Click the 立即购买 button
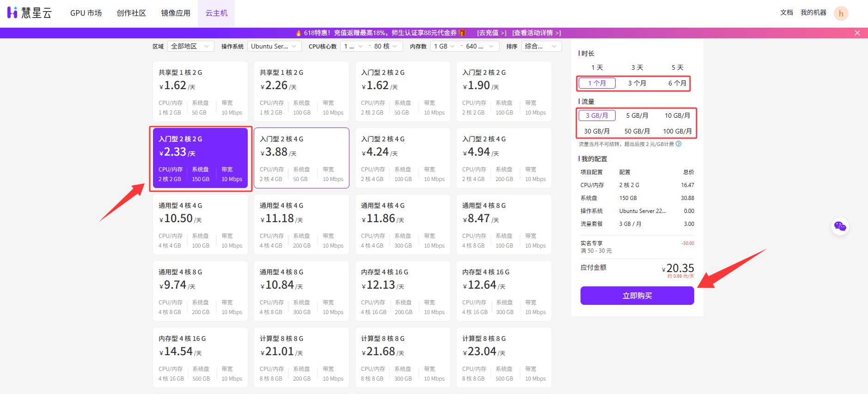This screenshot has width=868, height=394. coord(637,296)
